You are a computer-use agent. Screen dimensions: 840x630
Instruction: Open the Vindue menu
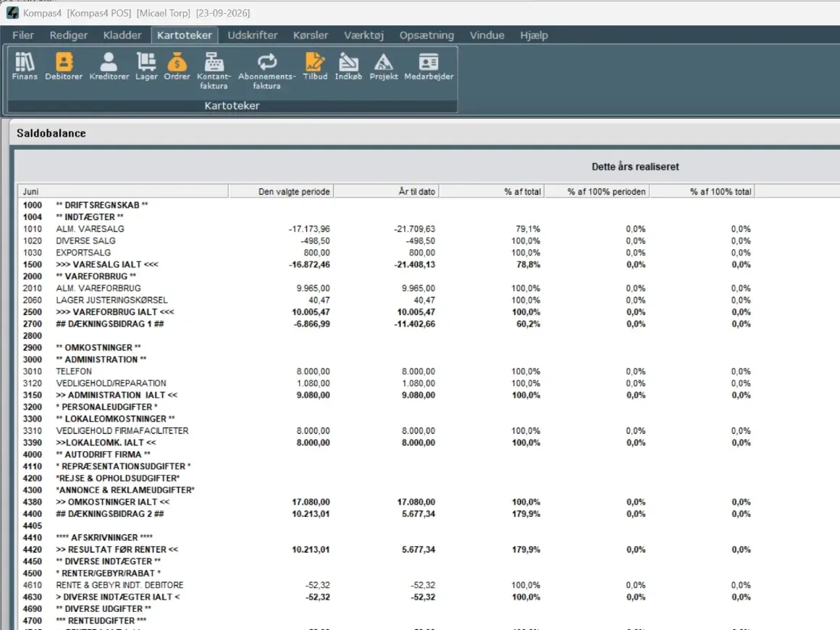click(487, 35)
